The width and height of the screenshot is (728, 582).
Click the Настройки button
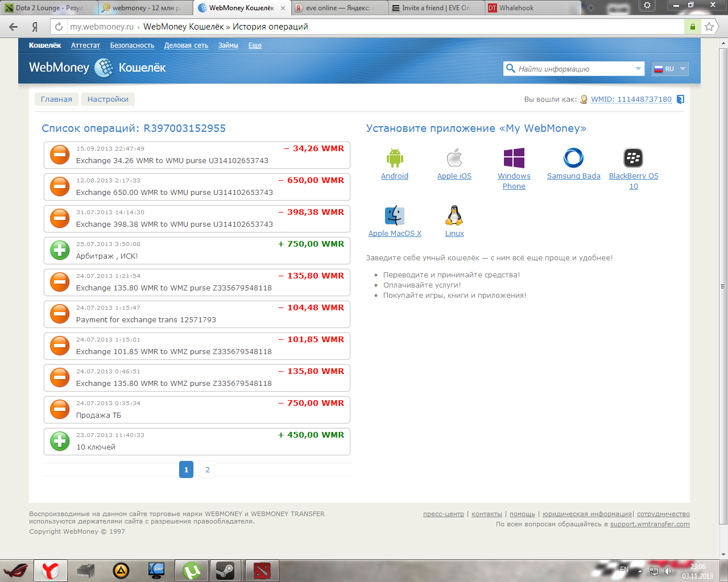pyautogui.click(x=108, y=99)
